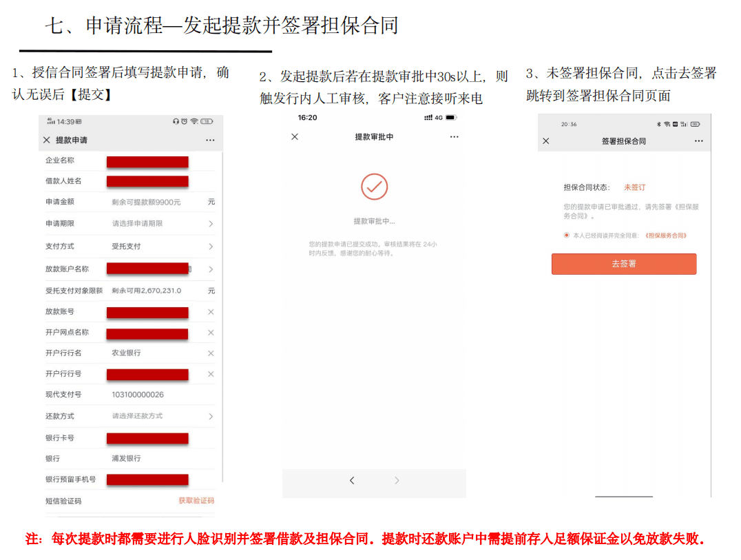Open three-dot menu on 提款审批中 screen

click(454, 136)
